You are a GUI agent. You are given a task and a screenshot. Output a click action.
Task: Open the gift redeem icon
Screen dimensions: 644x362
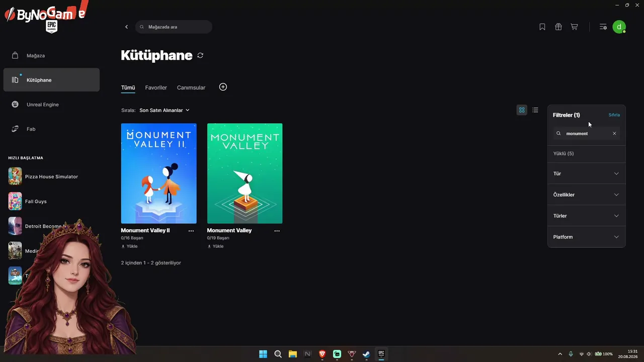(x=558, y=27)
